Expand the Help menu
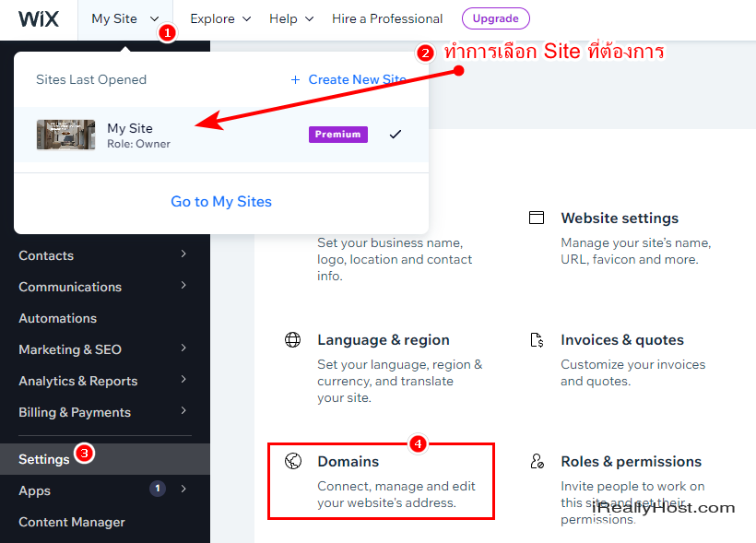This screenshot has height=543, width=756. [291, 18]
